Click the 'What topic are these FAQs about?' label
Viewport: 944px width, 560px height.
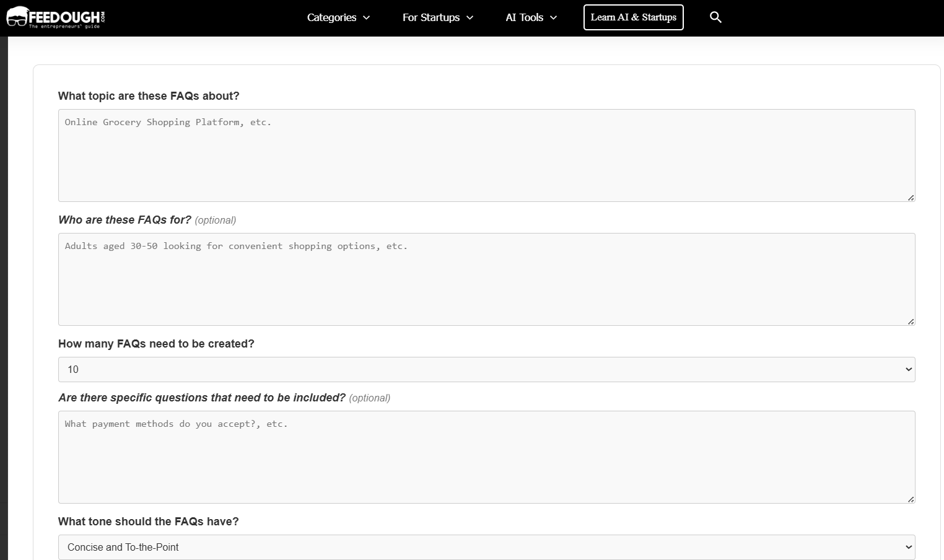tap(149, 96)
